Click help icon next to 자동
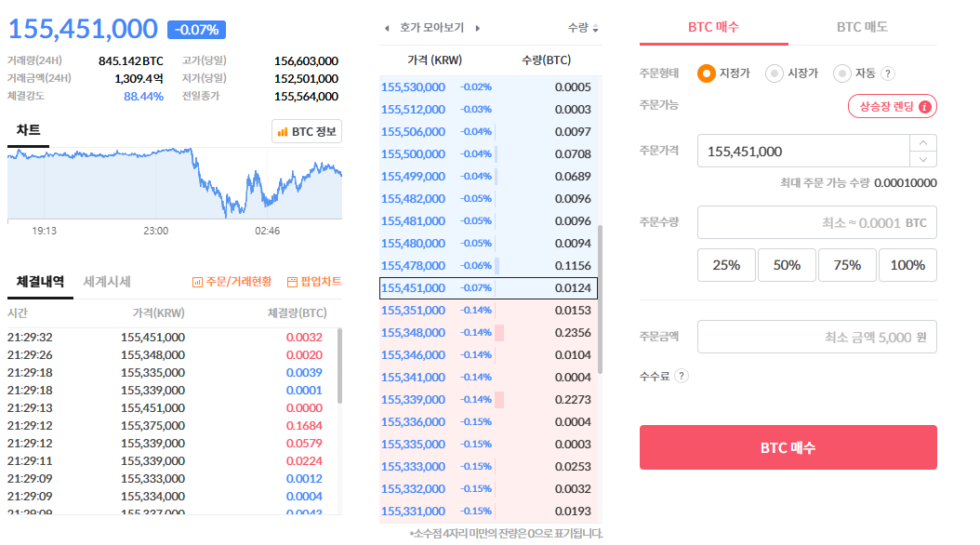 coord(888,73)
